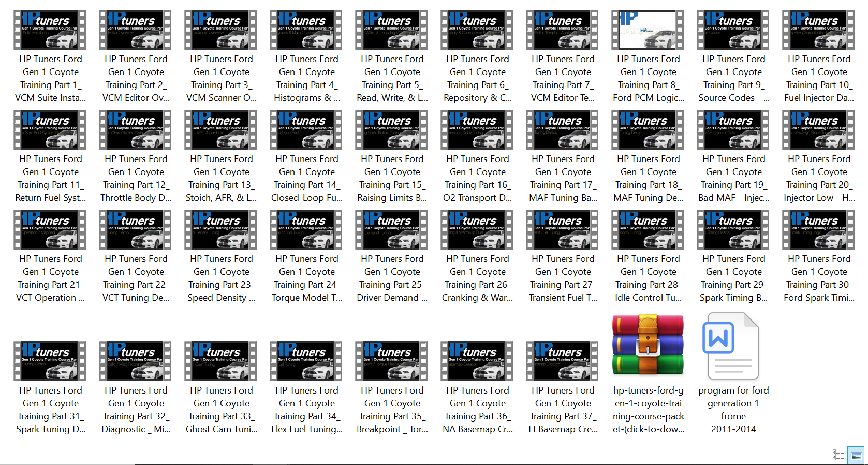Select Training Part 5 Read, Write video icon

pyautogui.click(x=392, y=30)
